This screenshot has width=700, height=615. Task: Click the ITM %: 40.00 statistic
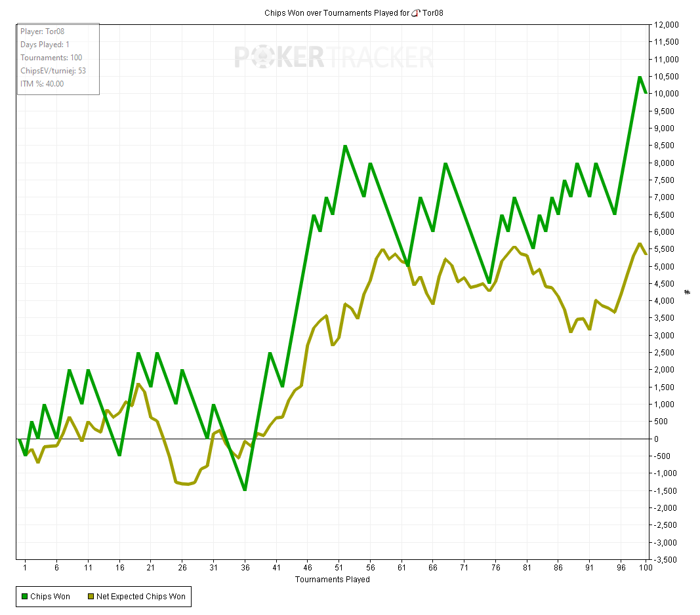click(x=42, y=83)
